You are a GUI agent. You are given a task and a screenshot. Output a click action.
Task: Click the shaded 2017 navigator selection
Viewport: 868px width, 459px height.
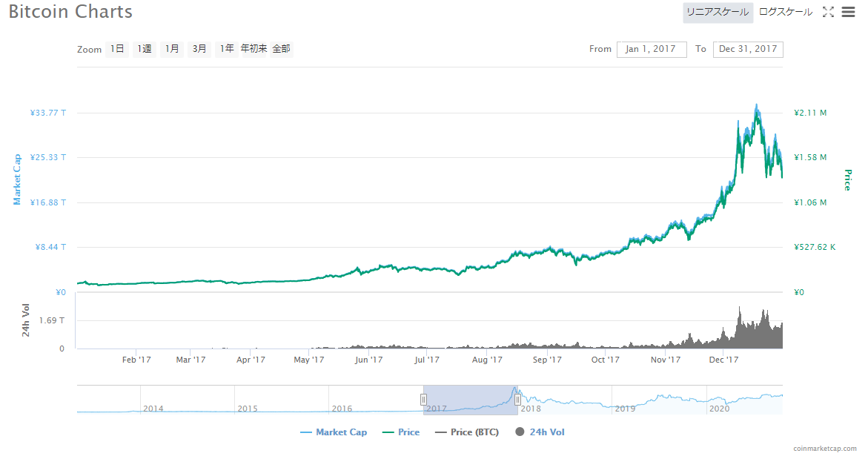(x=471, y=400)
